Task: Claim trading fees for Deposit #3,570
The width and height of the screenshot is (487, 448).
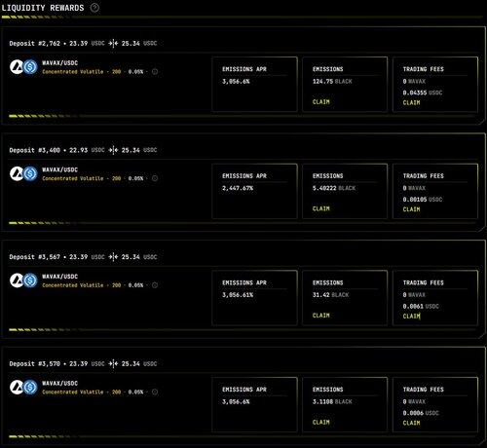Action: [411, 423]
